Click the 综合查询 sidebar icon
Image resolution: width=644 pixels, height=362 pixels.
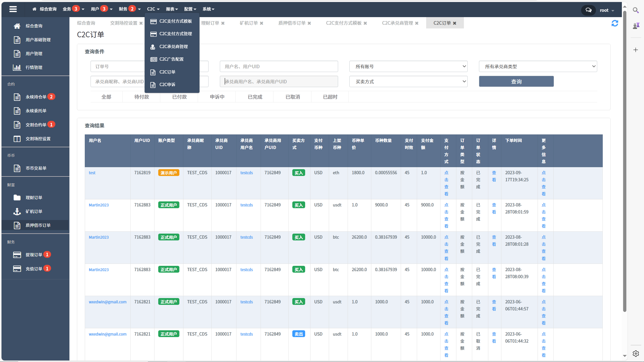pos(17,26)
